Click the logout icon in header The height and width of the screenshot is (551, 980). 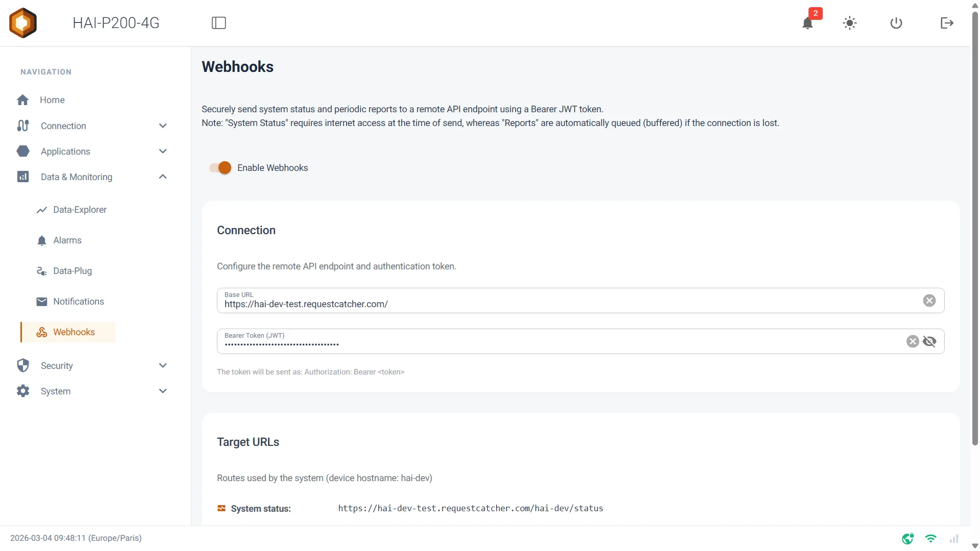pyautogui.click(x=947, y=23)
